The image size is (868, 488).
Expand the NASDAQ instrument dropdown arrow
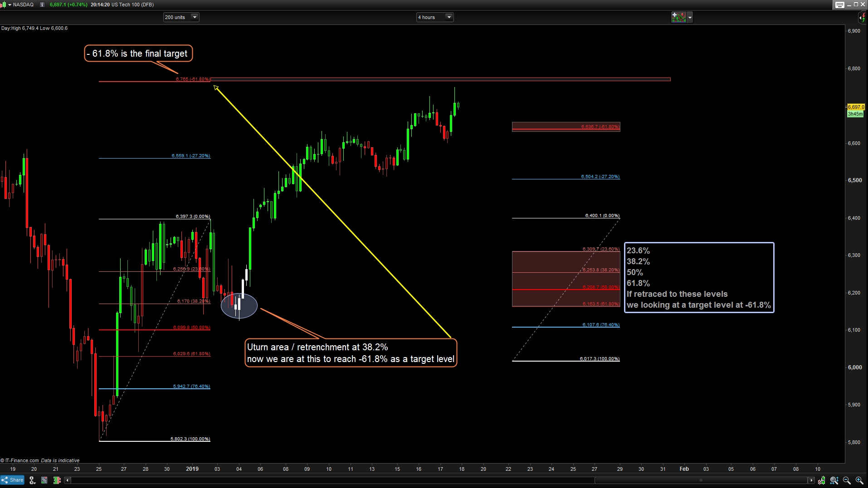(10, 5)
